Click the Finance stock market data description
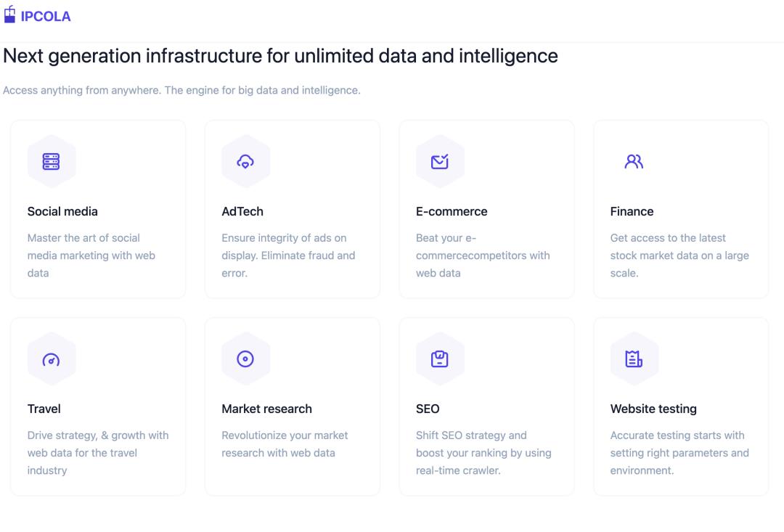Screen dimensions: 784x532 679,255
